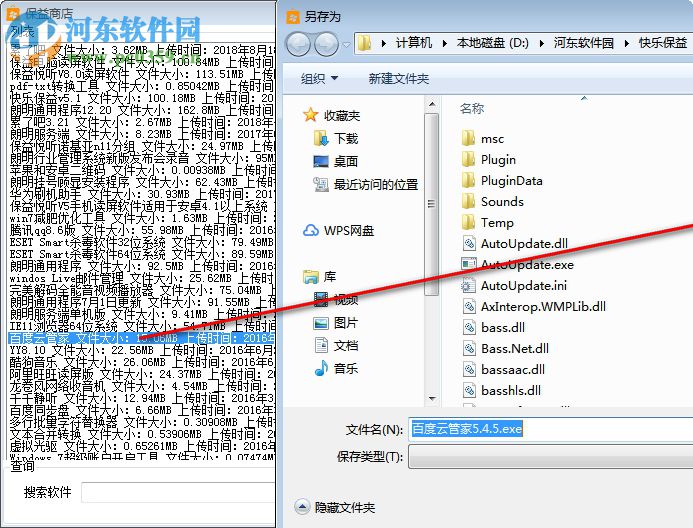Image resolution: width=693 pixels, height=528 pixels.
Task: Click the sidebar vertical scrollbar thumb
Action: tap(432, 204)
